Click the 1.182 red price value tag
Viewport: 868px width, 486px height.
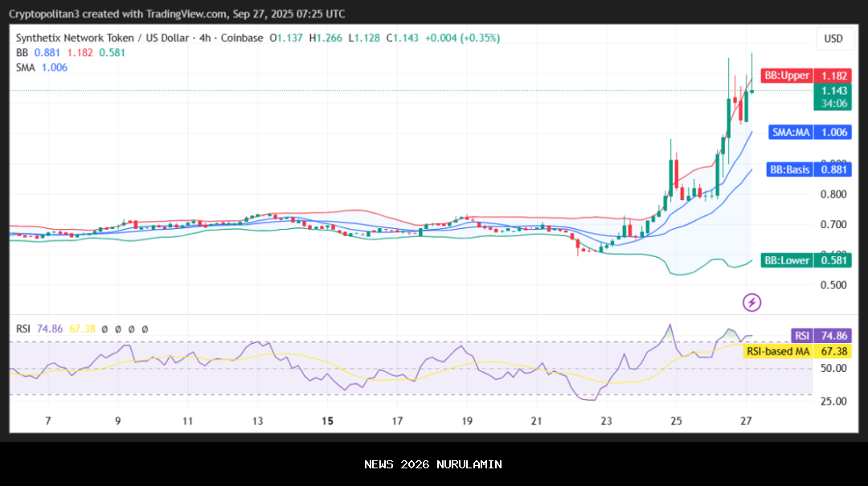pyautogui.click(x=833, y=75)
